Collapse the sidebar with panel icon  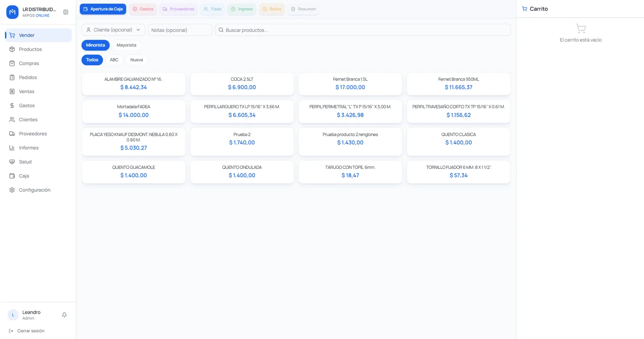tap(66, 12)
